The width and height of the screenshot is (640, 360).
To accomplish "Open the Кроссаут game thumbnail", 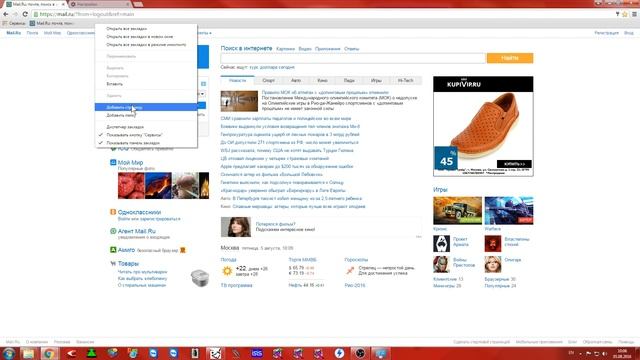I will [x=458, y=211].
